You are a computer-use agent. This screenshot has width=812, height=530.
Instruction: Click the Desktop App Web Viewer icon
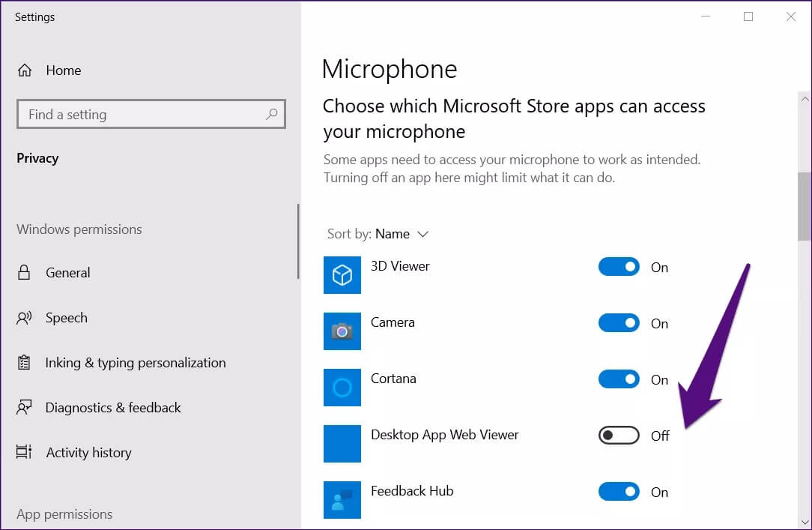[x=342, y=444]
